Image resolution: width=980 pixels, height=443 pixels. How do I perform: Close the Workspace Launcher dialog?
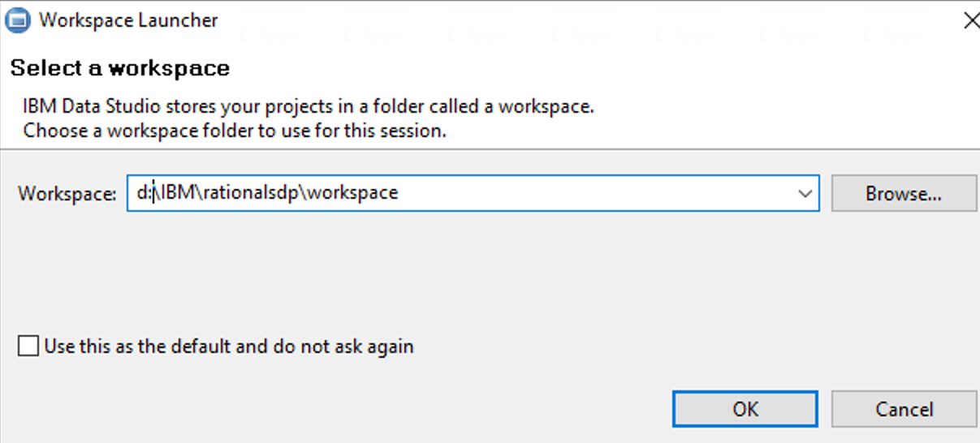970,21
